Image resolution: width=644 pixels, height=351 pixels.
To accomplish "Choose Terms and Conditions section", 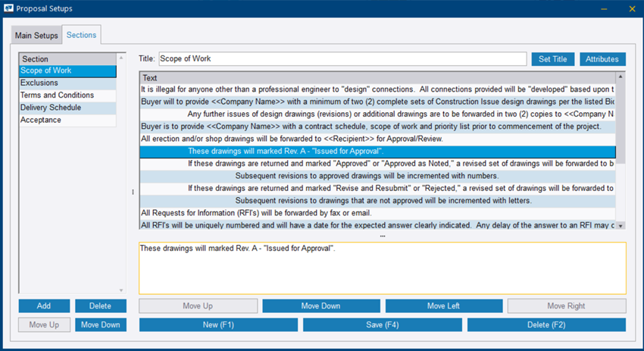I will (x=57, y=96).
